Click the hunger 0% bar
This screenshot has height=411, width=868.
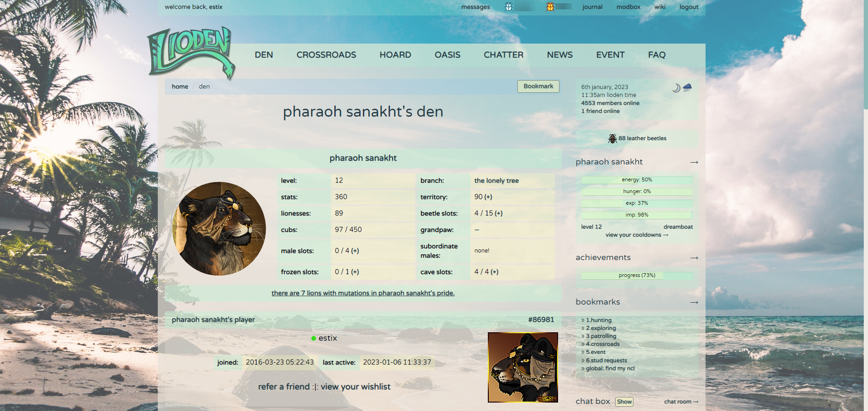637,192
